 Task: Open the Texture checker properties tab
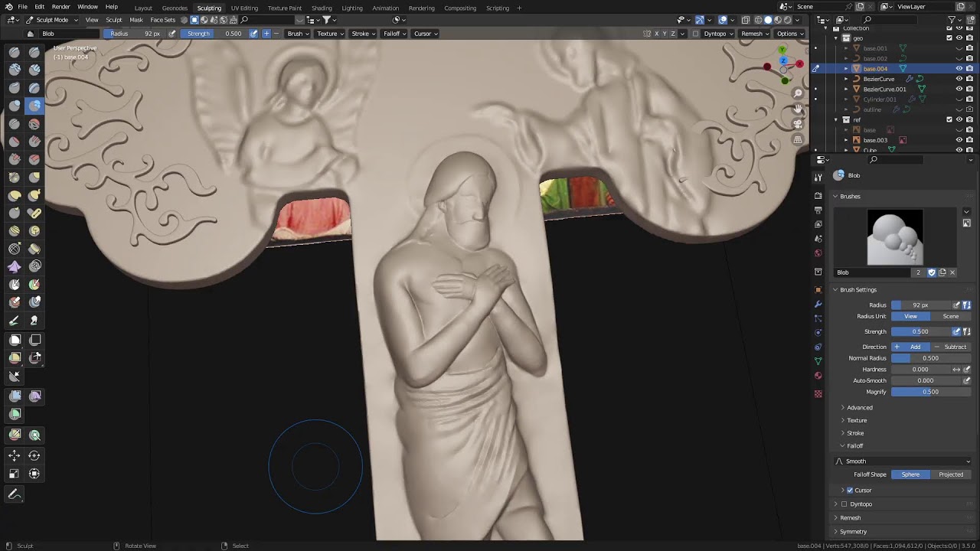point(818,393)
